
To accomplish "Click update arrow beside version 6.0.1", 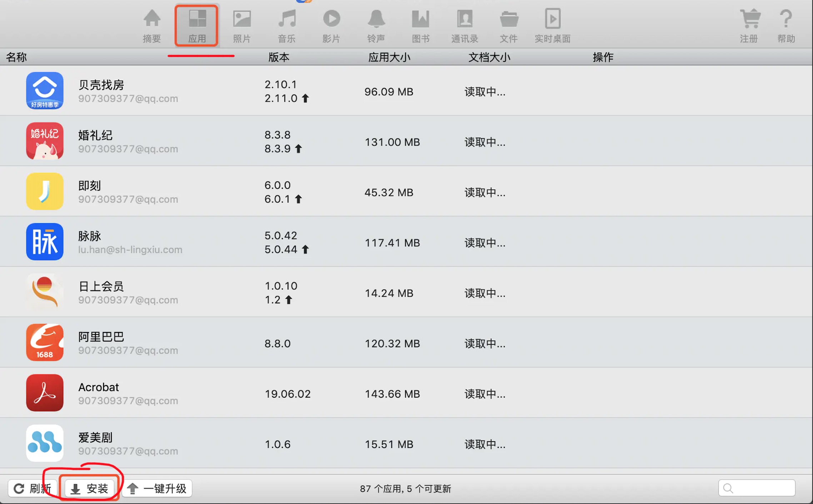I will click(x=299, y=199).
